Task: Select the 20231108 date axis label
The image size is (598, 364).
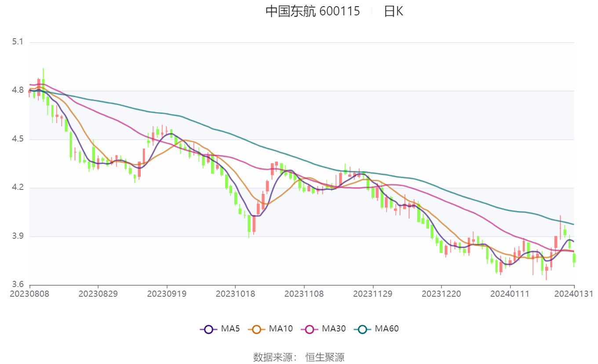Action: click(x=304, y=294)
